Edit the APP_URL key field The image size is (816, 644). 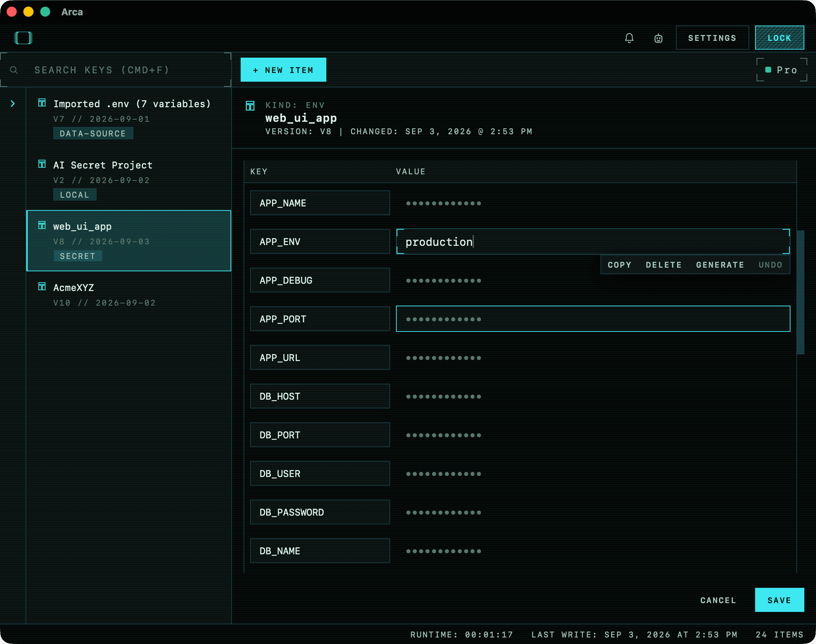(320, 357)
